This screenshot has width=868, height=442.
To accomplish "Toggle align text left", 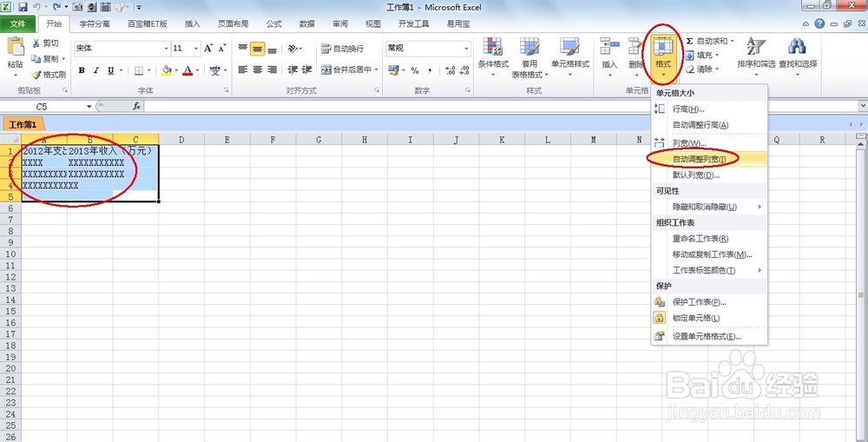I will pyautogui.click(x=242, y=69).
